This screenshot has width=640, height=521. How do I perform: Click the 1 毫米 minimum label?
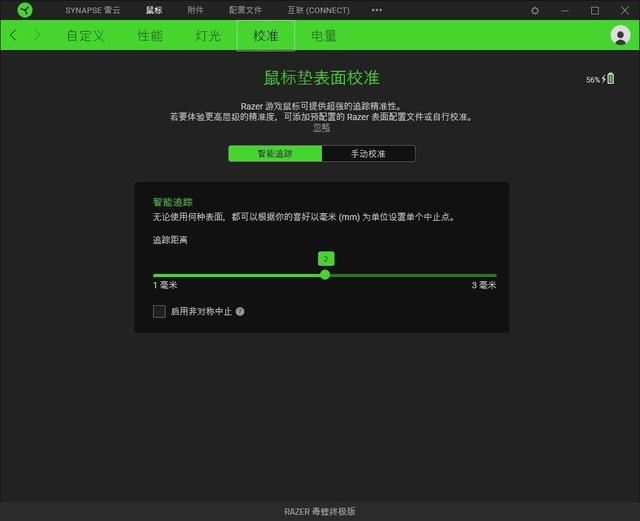[x=165, y=285]
